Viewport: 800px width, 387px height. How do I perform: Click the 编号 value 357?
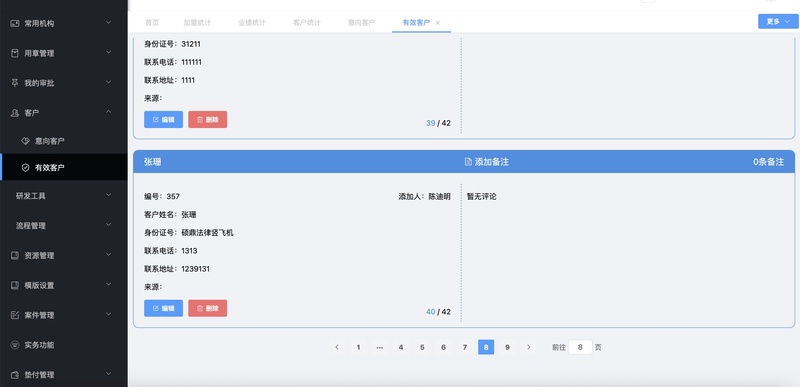coord(173,196)
